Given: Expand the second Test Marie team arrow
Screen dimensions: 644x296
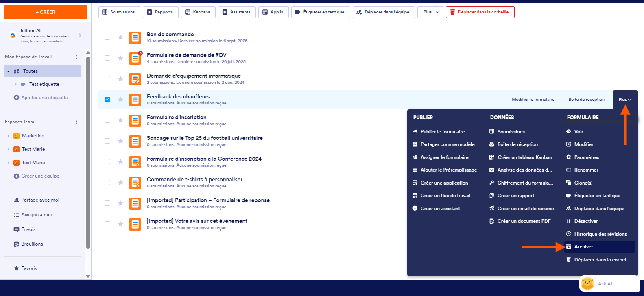Looking at the screenshot, I should coord(8,163).
